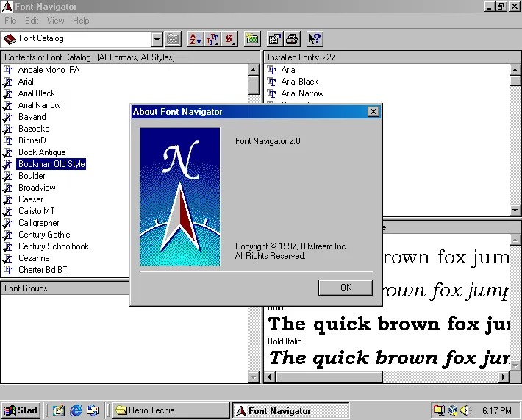This screenshot has width=522, height=420.
Task: Activate the What's This help pointer icon
Action: point(314,39)
